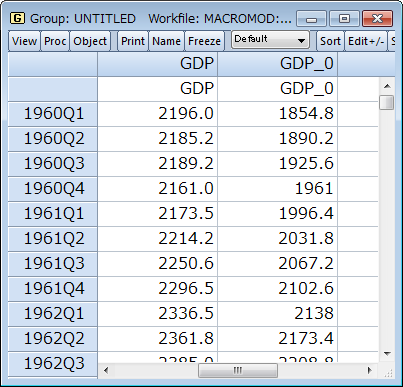This screenshot has width=403, height=387.
Task: Click GDP cell value 2336.5
Action: 157,314
